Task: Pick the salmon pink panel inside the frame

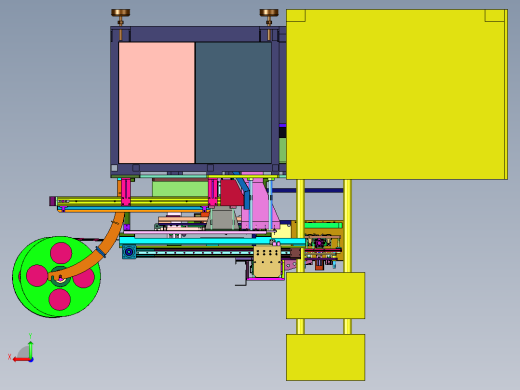Action: 156,103
